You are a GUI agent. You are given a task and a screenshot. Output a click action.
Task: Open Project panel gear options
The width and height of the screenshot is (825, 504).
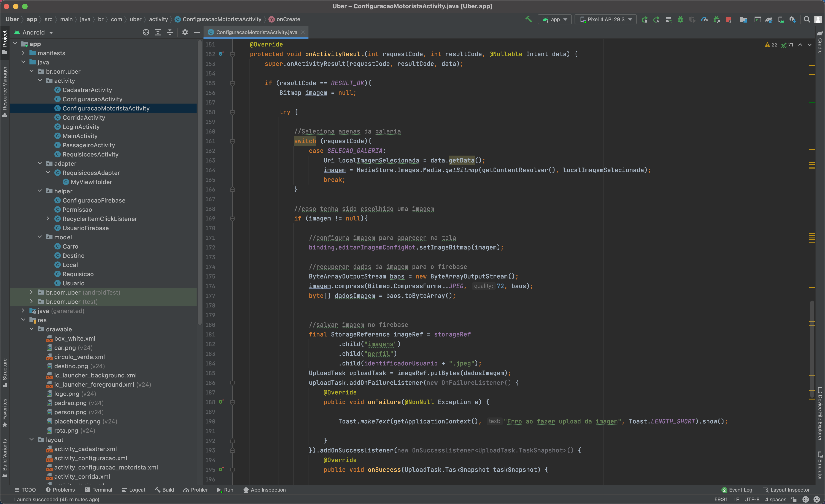coord(185,32)
